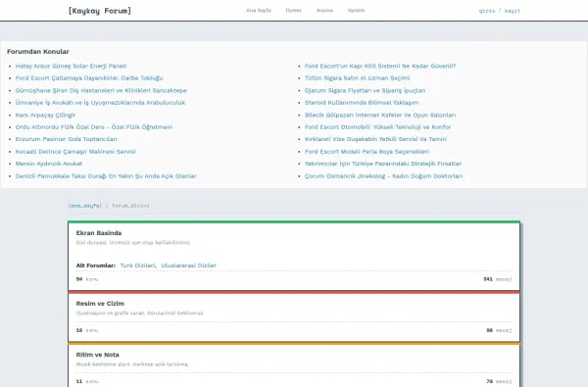Click forum_dizini breadcrumb text
Viewport: 588px width, 387px height.
tap(130, 206)
